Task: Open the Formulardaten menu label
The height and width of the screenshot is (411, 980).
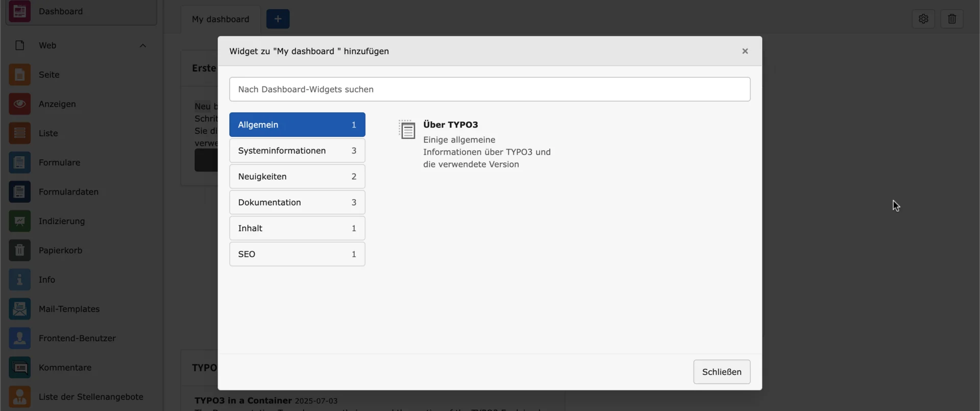Action: coord(68,192)
